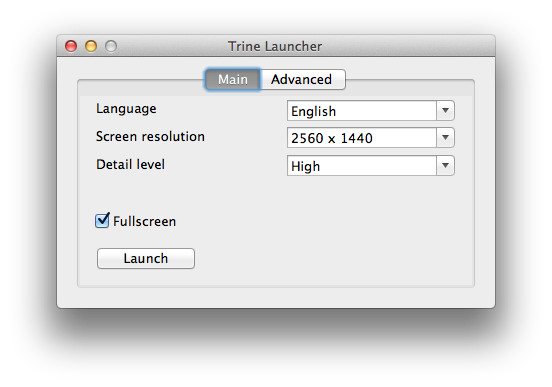Click the Trine Launcher title text
Image resolution: width=552 pixels, height=387 pixels.
pyautogui.click(x=275, y=46)
